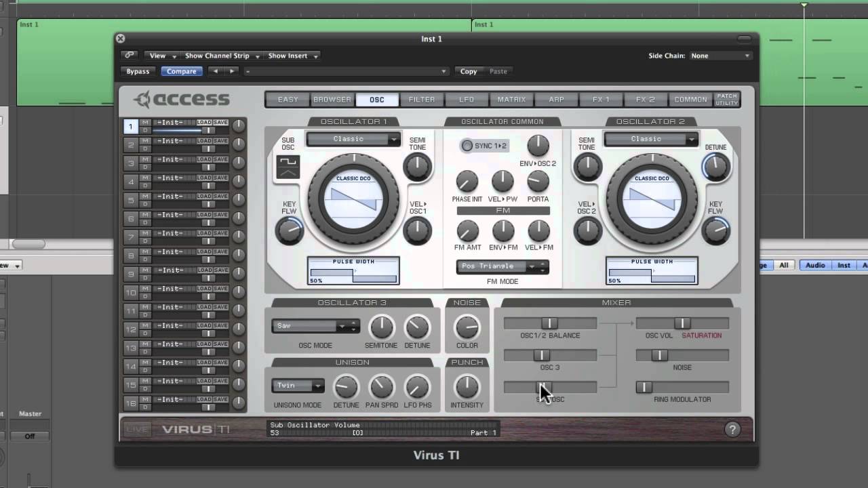Screen dimensions: 868x488
Task: Click the VEL OSC1 knob
Action: coord(417,231)
